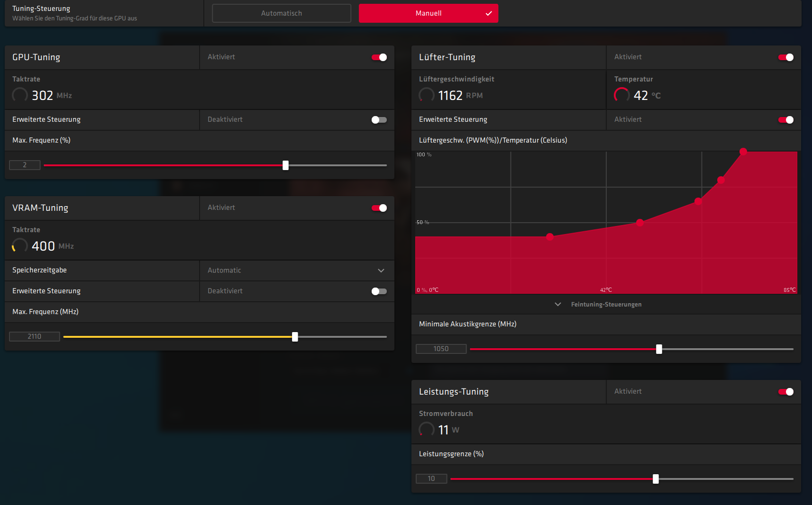
Task: Click the VRAM Max. Frequenz value field 2110
Action: [35, 336]
